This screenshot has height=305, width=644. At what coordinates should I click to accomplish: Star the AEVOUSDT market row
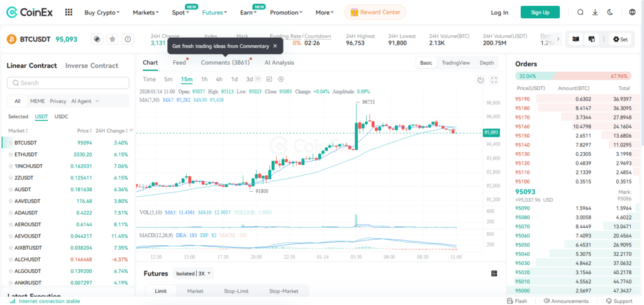(x=10, y=236)
